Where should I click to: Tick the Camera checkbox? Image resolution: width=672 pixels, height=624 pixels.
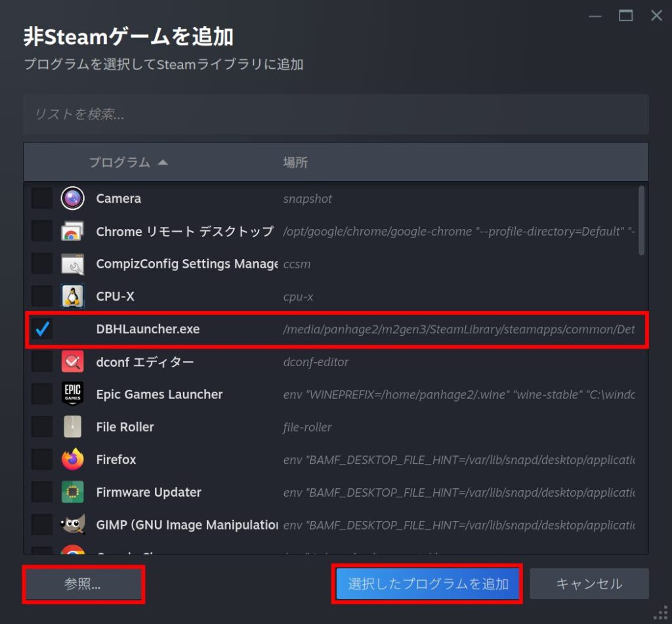(x=42, y=198)
